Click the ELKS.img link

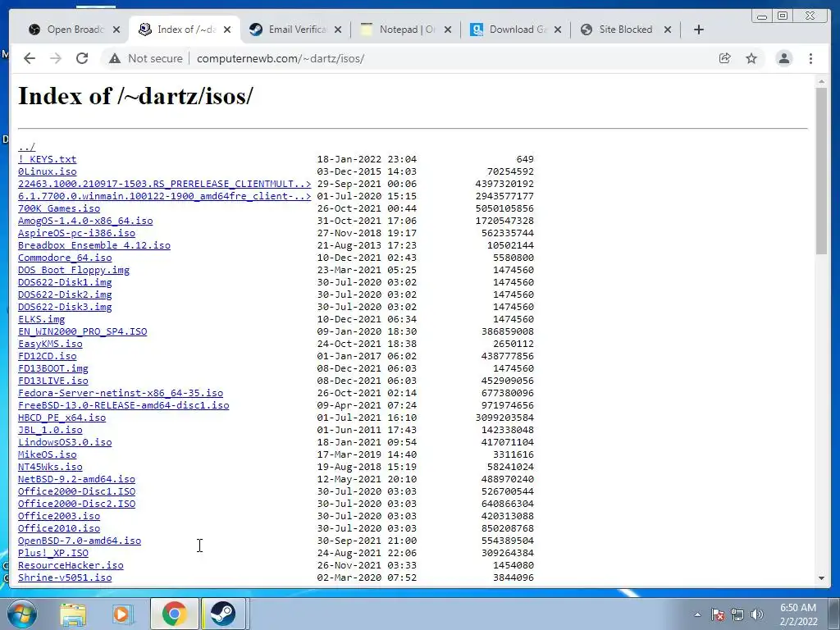(41, 319)
